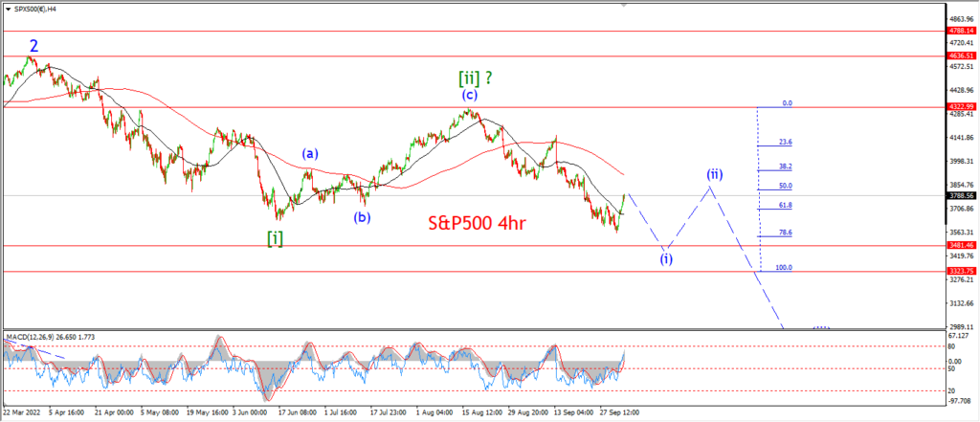
Task: Click the "15 Aug 12:00" time label
Action: (483, 413)
